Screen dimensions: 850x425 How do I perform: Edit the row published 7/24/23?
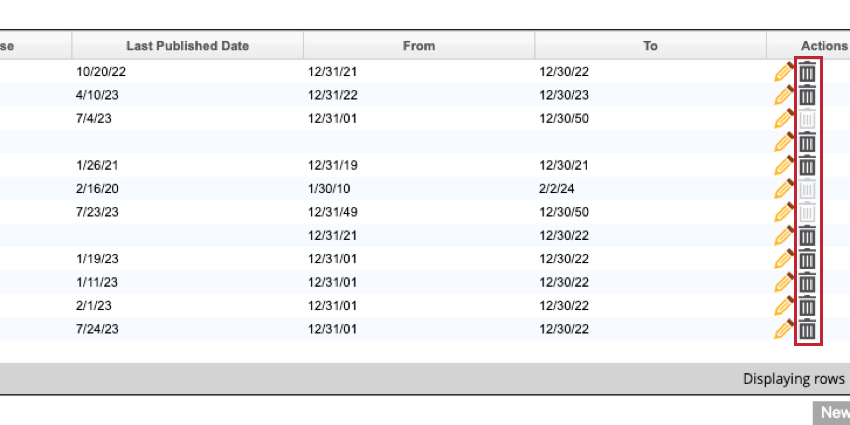784,330
